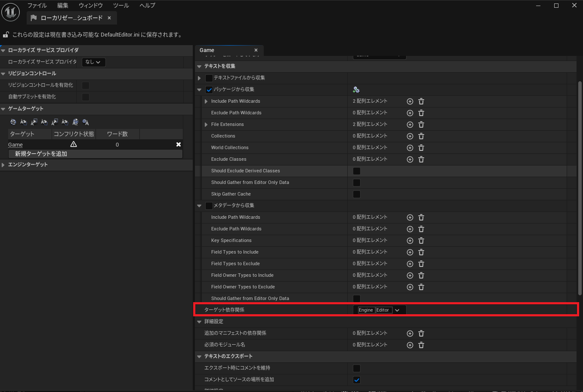
Task: Expand File Extensions array
Action: tap(206, 125)
